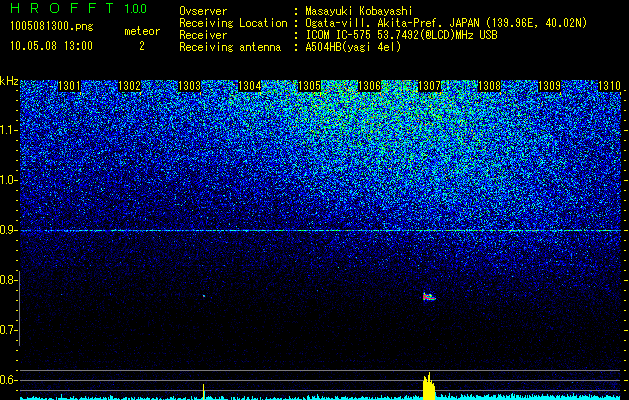Viewport: 629px width, 400px height.
Task: Click the 0.7 kHz axis label
Action: tap(8, 330)
